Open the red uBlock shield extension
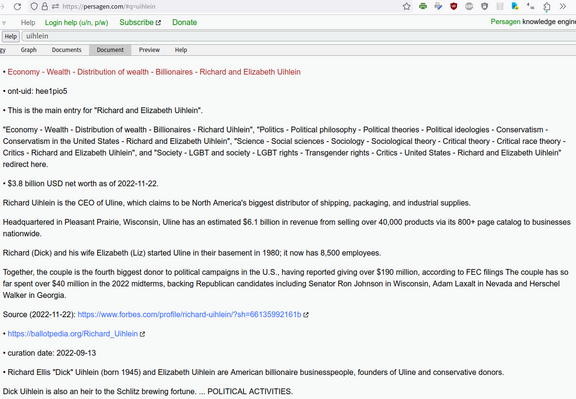The width and height of the screenshot is (576, 399). coord(453,6)
